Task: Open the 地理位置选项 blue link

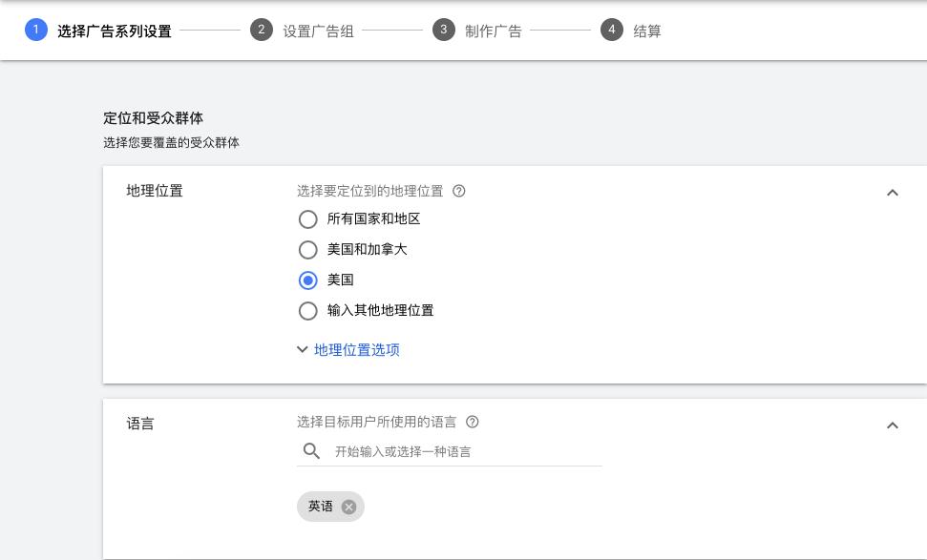Action: [357, 349]
